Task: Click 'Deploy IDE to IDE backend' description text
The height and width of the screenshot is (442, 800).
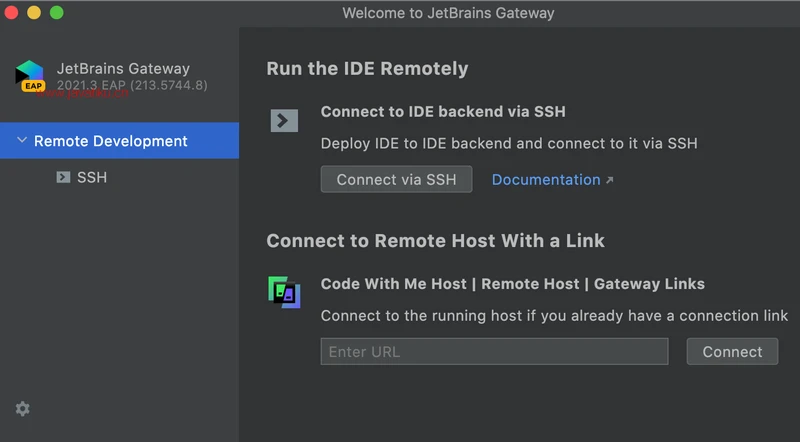Action: [x=509, y=143]
